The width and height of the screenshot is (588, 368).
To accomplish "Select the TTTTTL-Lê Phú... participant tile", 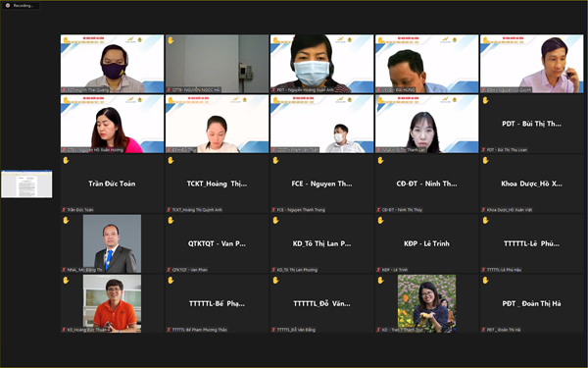I will 532,243.
